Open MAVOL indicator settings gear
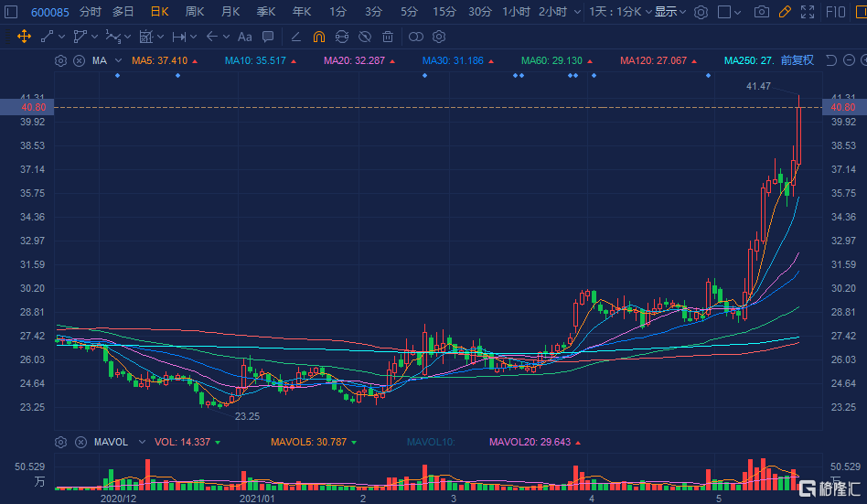Image resolution: width=867 pixels, height=504 pixels. pyautogui.click(x=61, y=442)
